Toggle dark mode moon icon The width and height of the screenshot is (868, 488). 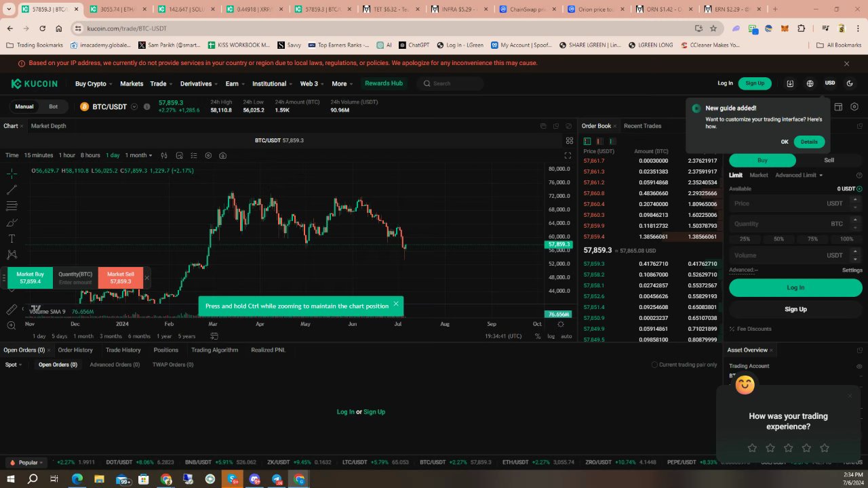click(x=850, y=83)
